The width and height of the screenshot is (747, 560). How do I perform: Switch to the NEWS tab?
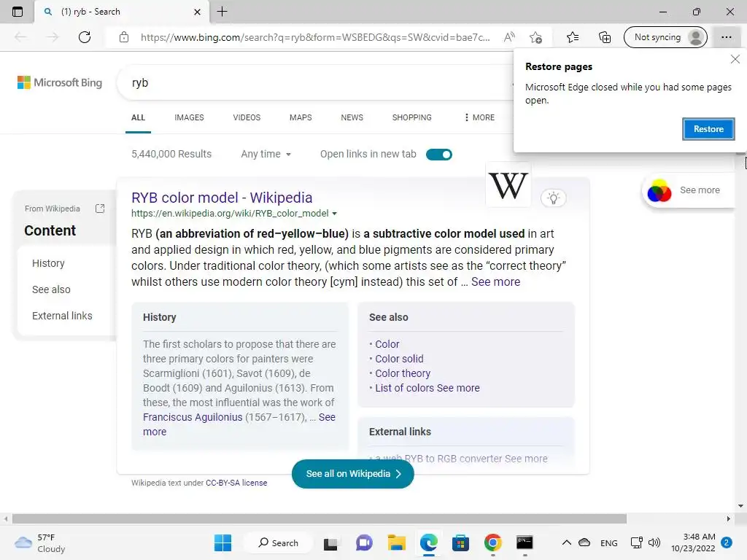pos(352,117)
